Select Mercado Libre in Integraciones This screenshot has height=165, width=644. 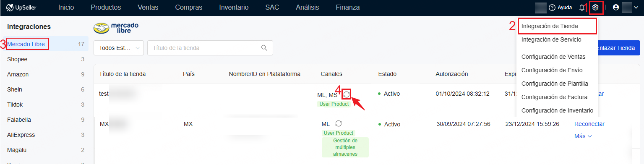(x=44, y=44)
